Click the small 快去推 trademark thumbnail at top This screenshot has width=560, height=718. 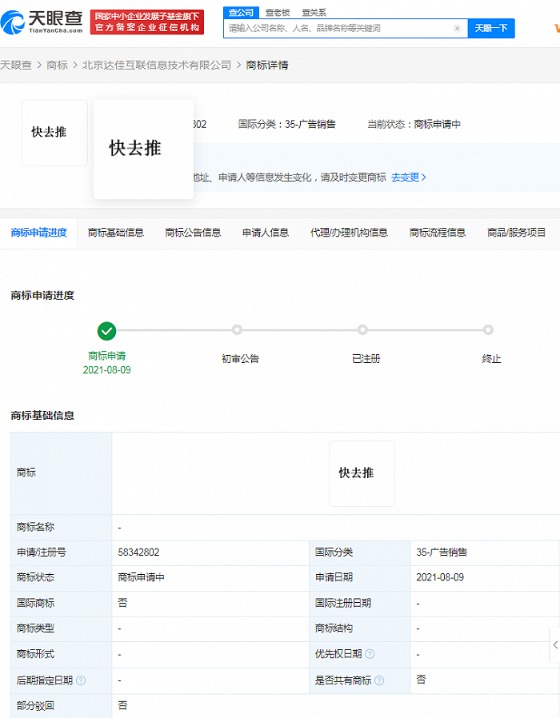[54, 133]
